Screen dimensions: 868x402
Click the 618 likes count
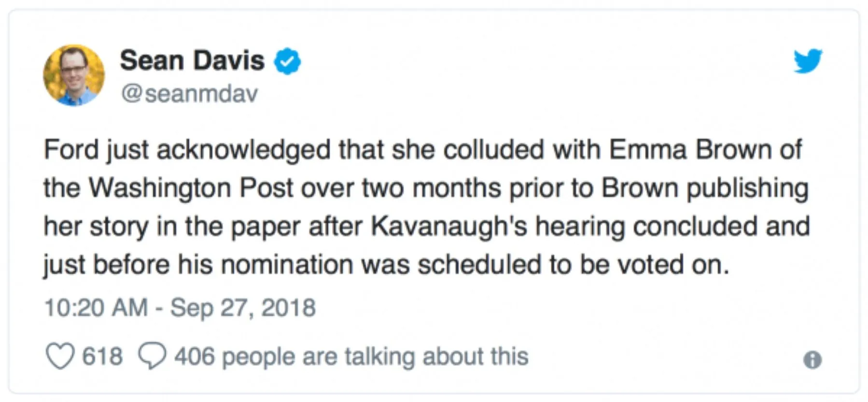[102, 357]
